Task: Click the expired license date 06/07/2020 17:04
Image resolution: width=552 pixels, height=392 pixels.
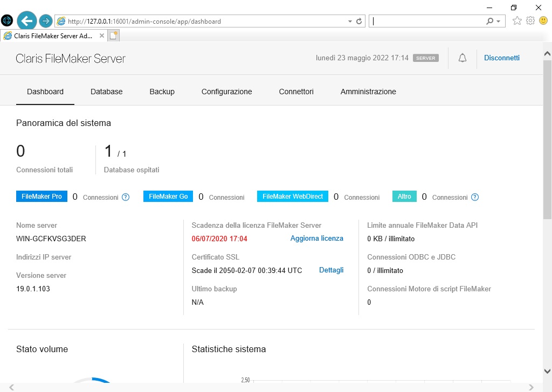Action: [x=219, y=239]
